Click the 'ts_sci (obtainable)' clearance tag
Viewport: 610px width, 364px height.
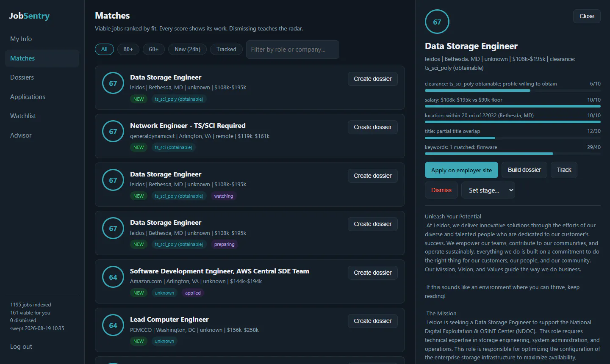[173, 147]
